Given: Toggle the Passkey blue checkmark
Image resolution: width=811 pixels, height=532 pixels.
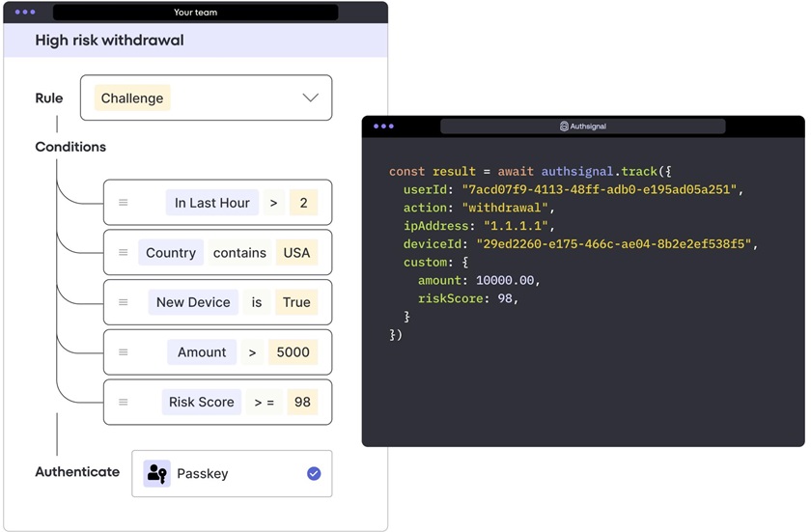Looking at the screenshot, I should click(x=314, y=473).
